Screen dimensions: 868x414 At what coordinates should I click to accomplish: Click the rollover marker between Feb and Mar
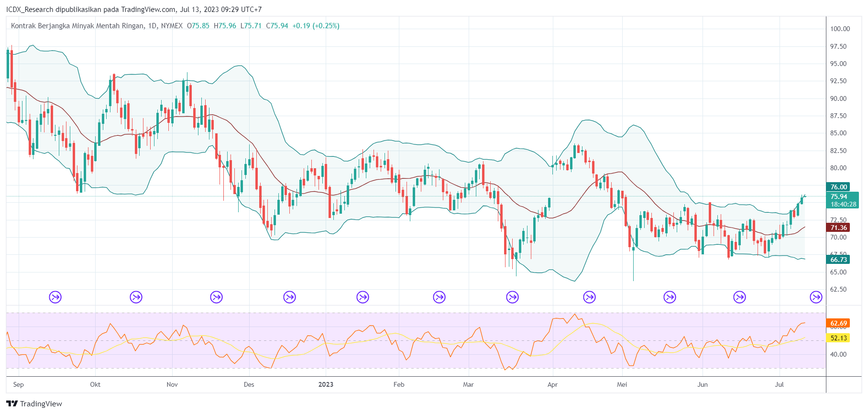point(439,297)
